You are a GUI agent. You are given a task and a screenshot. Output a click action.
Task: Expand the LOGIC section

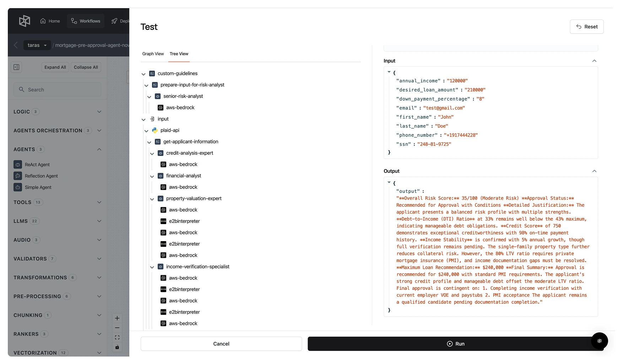pos(58,112)
